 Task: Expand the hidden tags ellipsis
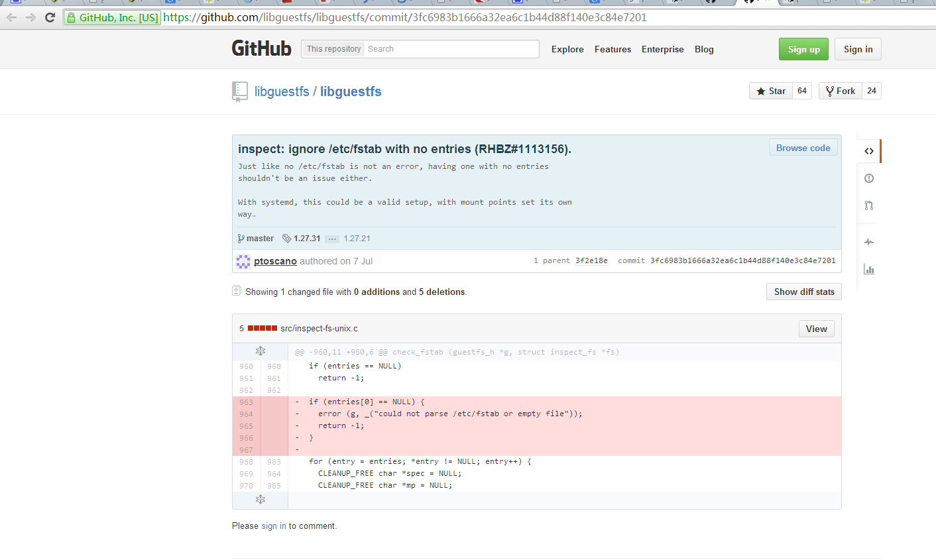coord(332,239)
